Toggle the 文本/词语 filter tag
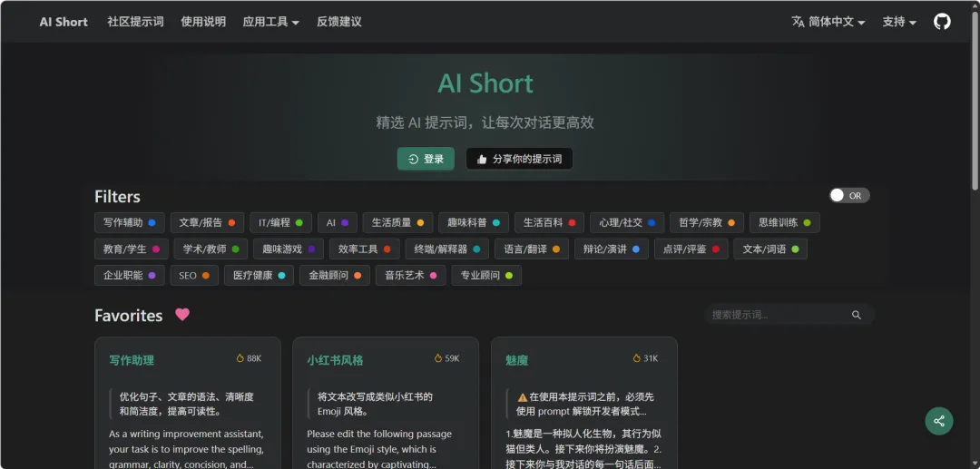The width and height of the screenshot is (980, 469). click(770, 249)
